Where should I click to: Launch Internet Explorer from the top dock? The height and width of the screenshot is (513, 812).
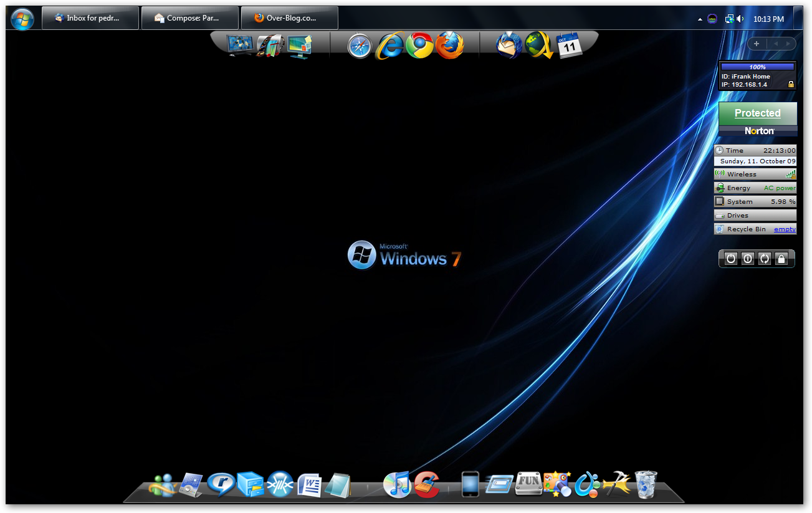390,46
